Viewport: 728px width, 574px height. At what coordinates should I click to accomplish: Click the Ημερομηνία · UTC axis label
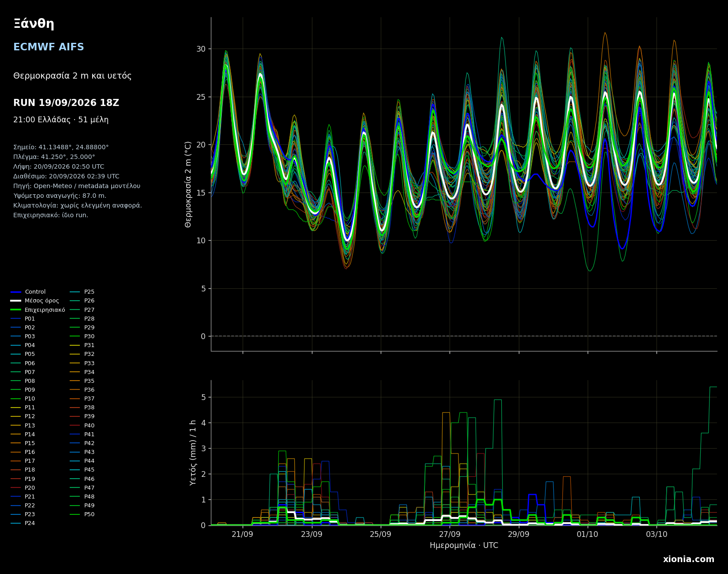[464, 546]
